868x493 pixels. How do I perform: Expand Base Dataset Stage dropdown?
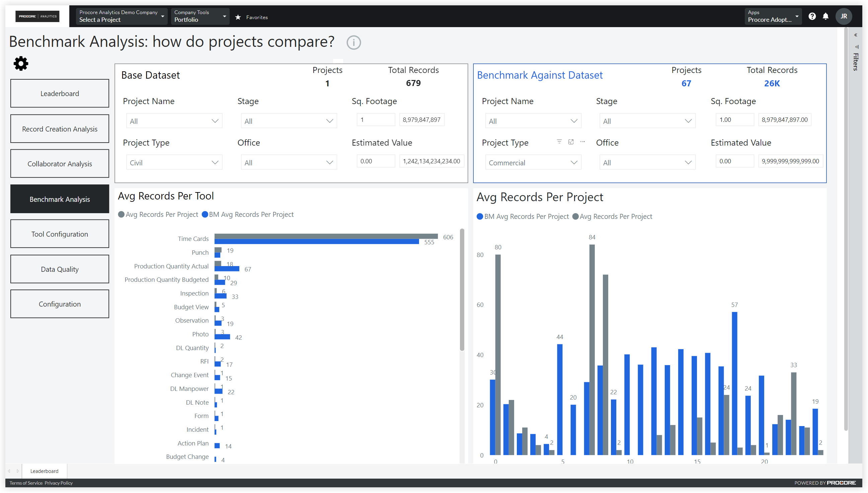point(289,121)
